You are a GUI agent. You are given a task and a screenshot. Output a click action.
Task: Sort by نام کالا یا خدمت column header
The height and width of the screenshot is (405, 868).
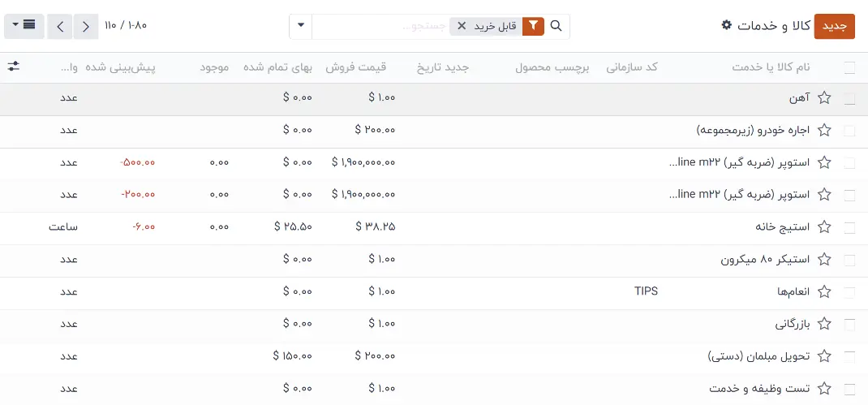771,67
